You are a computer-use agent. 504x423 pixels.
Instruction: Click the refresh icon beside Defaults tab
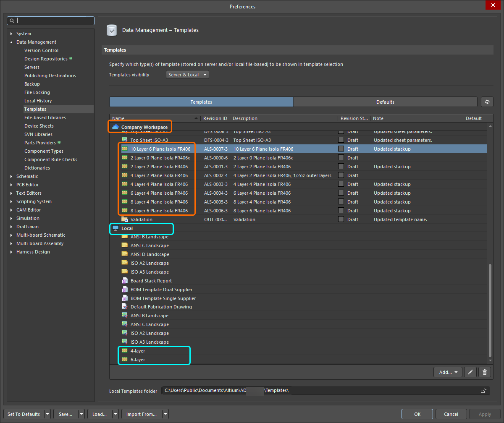(x=487, y=102)
